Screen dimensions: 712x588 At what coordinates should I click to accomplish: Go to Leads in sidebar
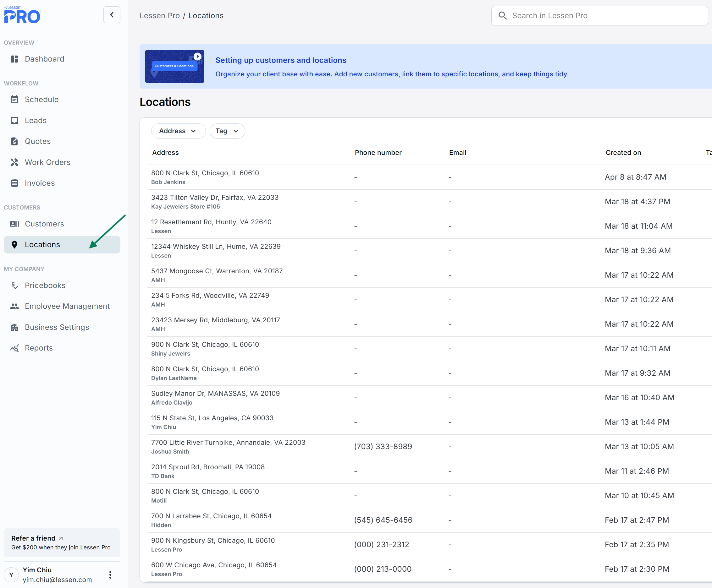coord(36,121)
